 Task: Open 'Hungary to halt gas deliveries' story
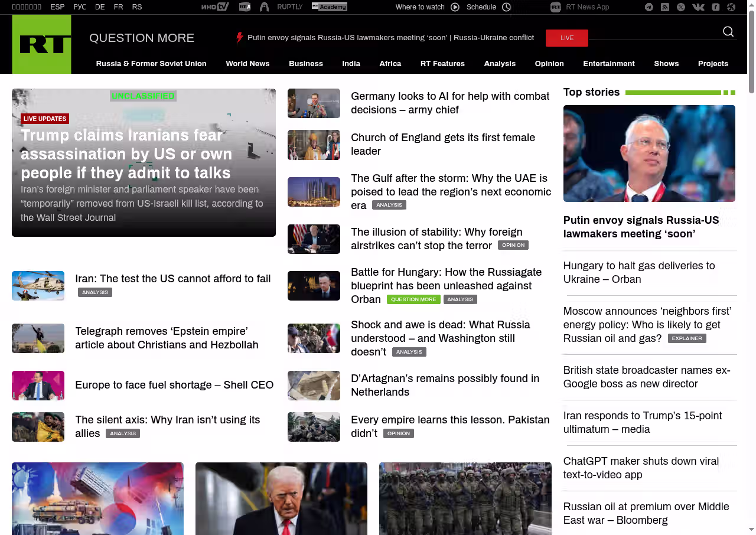pos(639,272)
